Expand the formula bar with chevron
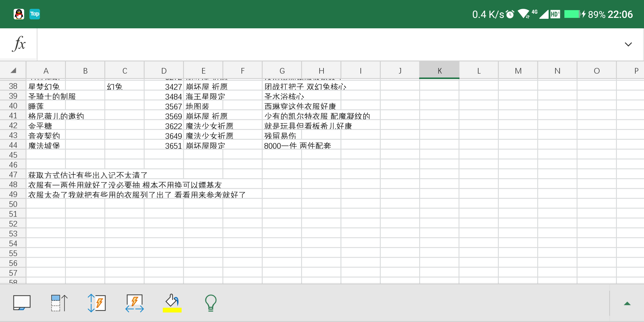The image size is (644, 322). coord(628,44)
